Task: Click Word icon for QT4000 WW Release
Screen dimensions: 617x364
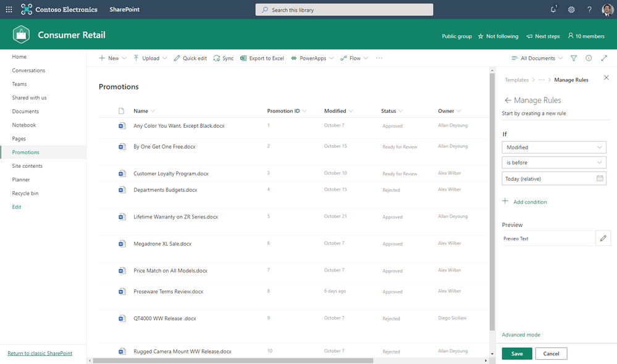Action: [x=122, y=318]
